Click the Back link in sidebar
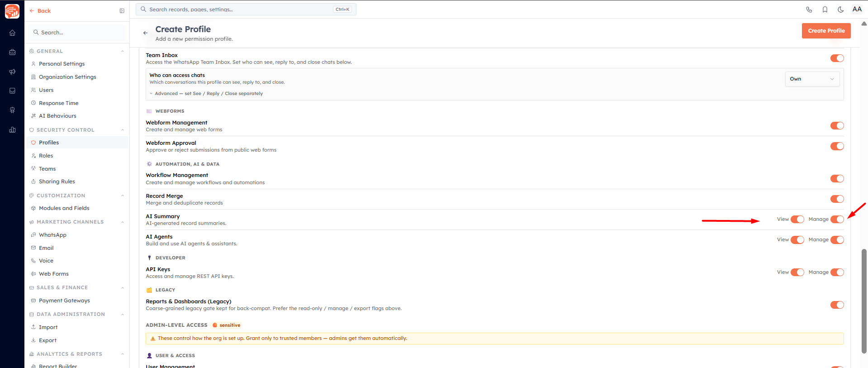The height and width of the screenshot is (368, 868). [40, 11]
